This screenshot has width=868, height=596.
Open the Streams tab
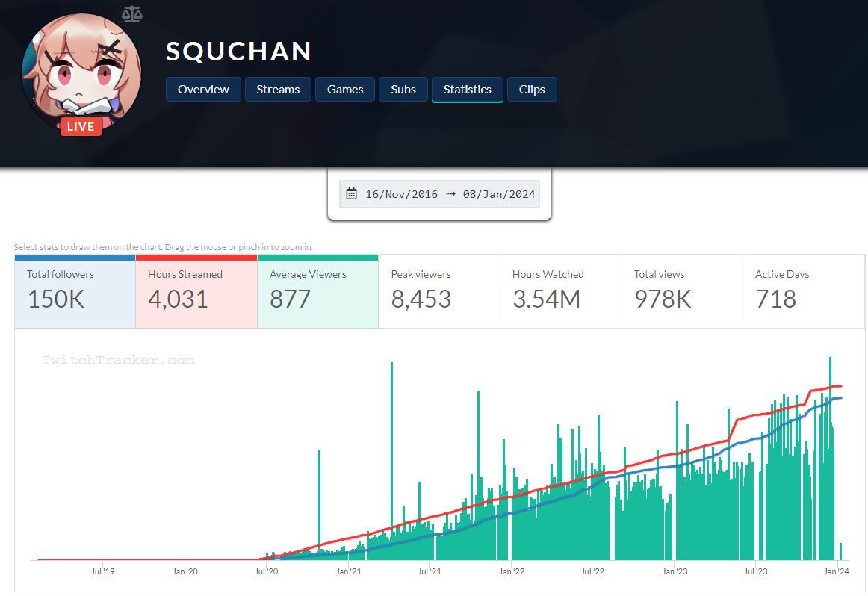[278, 89]
